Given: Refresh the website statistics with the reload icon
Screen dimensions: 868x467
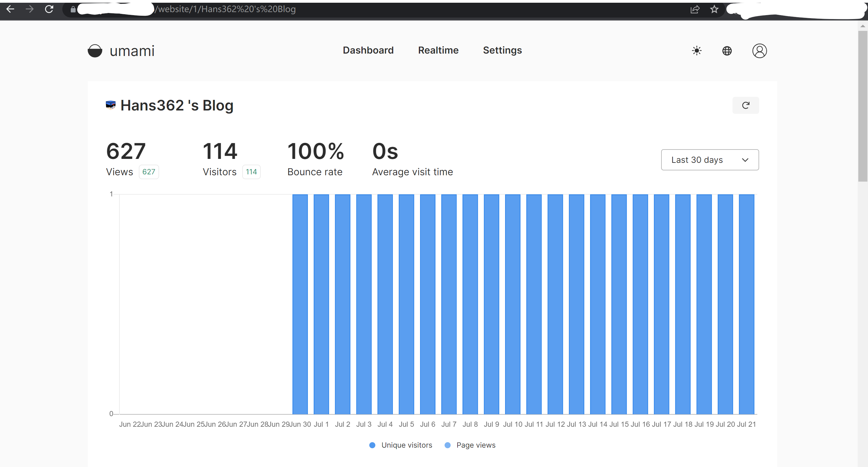Looking at the screenshot, I should point(746,105).
